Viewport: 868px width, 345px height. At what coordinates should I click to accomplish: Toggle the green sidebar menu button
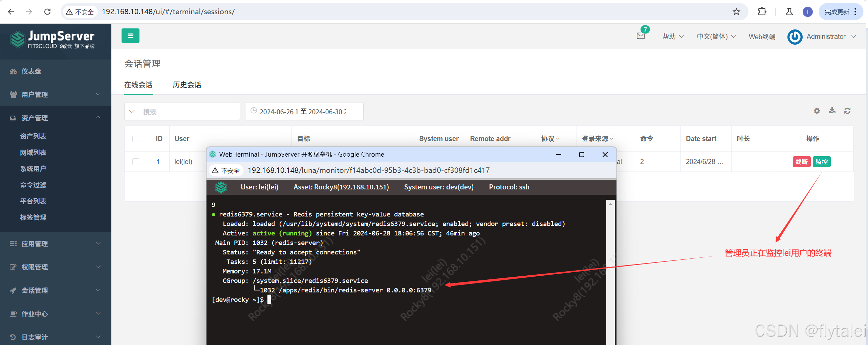click(130, 36)
